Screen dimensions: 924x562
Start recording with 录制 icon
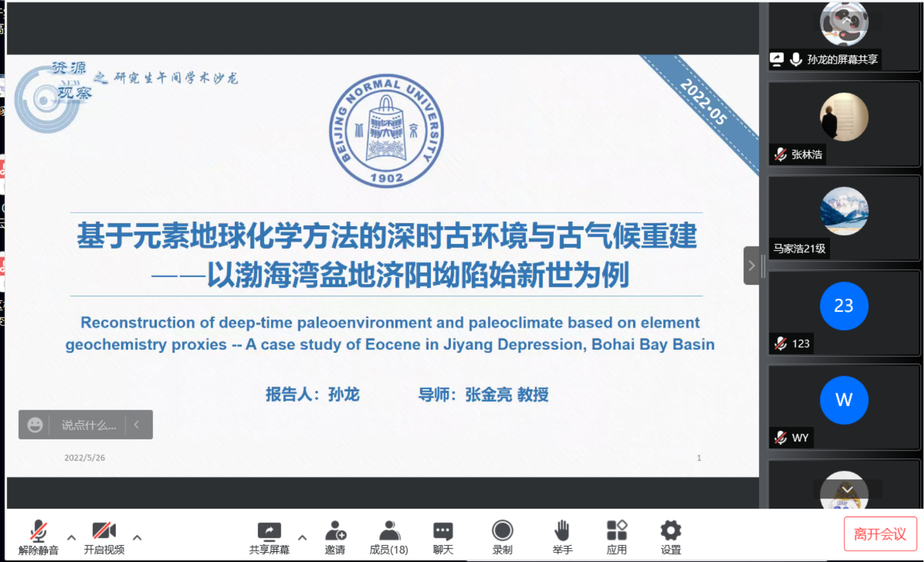click(502, 537)
